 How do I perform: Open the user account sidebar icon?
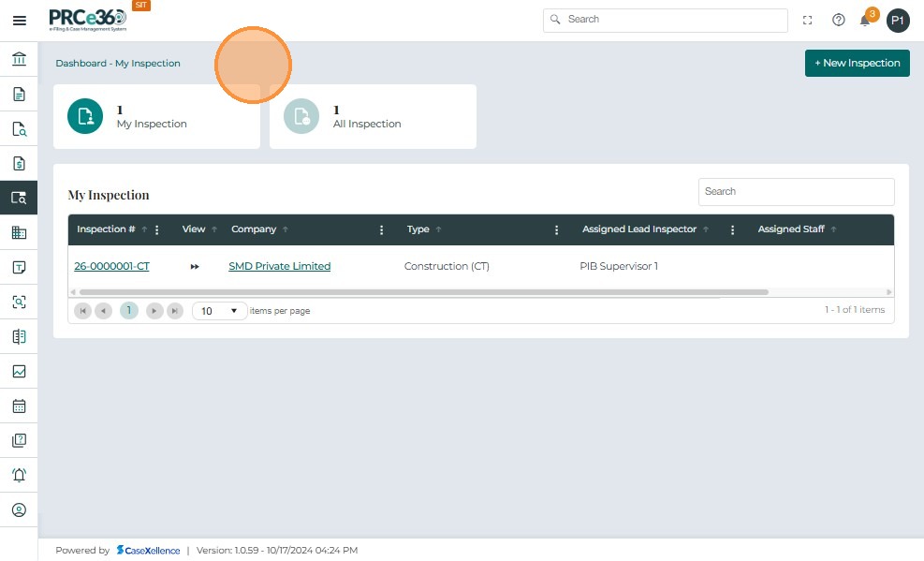[x=19, y=509]
